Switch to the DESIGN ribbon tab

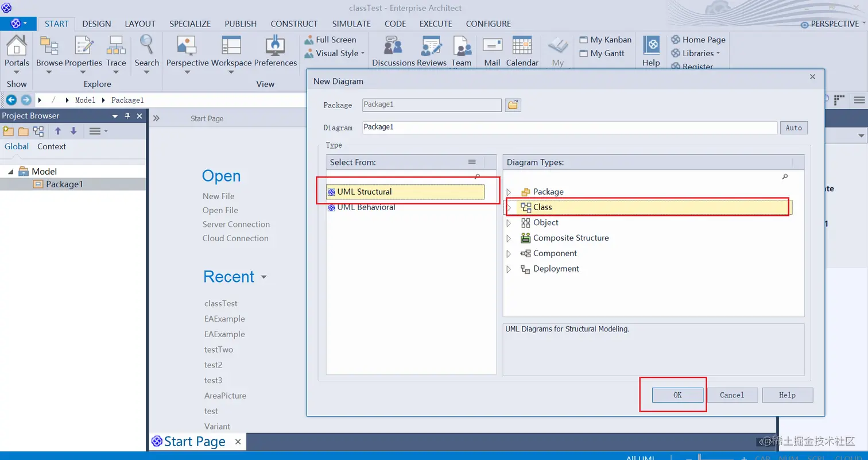point(96,24)
